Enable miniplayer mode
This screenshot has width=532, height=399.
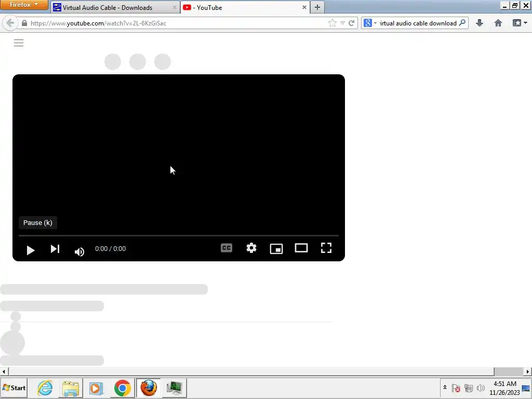tap(276, 249)
